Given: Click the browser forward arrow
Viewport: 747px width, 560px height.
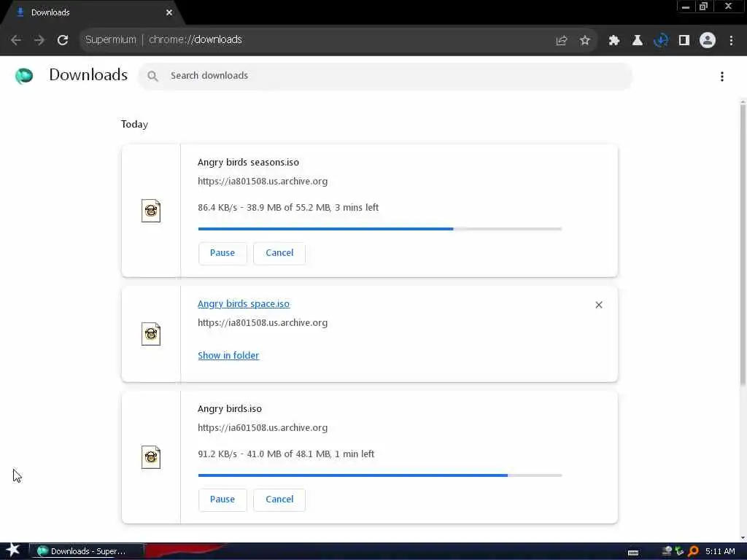Looking at the screenshot, I should pyautogui.click(x=39, y=40).
